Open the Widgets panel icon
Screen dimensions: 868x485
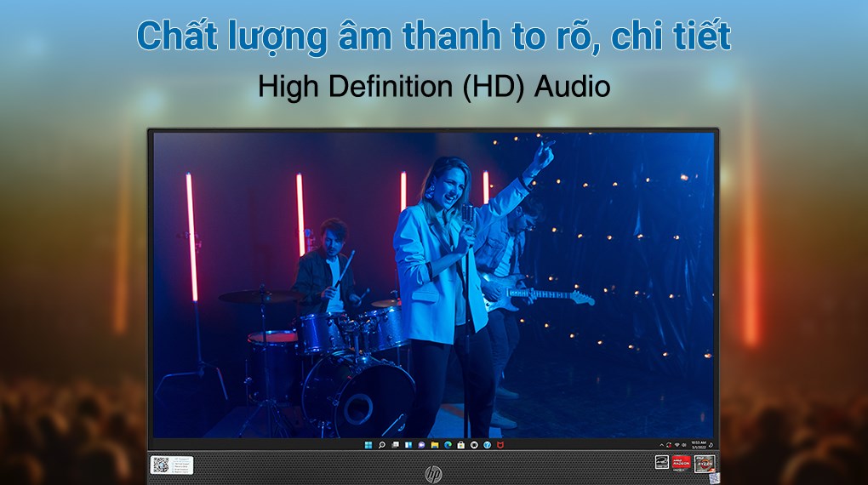pyautogui.click(x=408, y=445)
